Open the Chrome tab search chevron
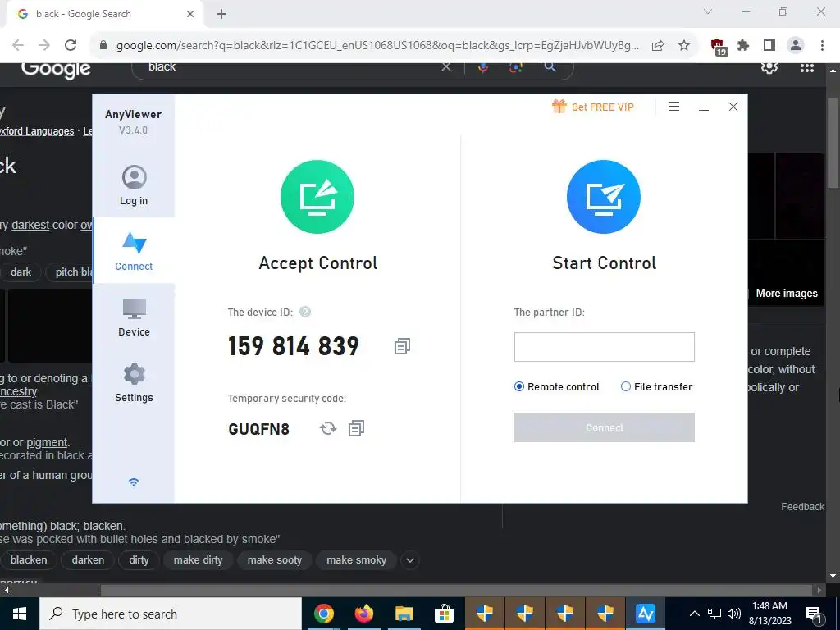 (x=708, y=11)
